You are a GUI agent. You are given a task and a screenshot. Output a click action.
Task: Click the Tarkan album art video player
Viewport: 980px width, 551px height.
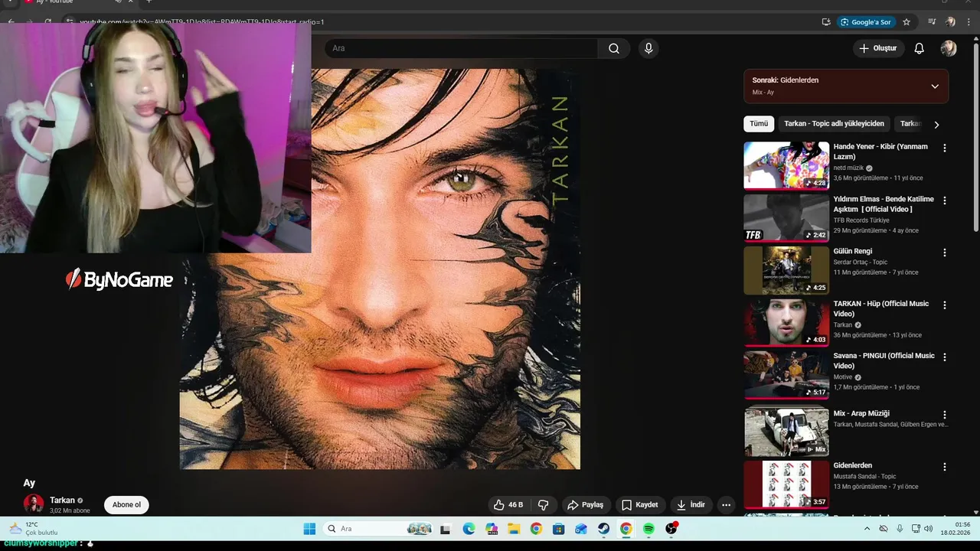pos(380,269)
